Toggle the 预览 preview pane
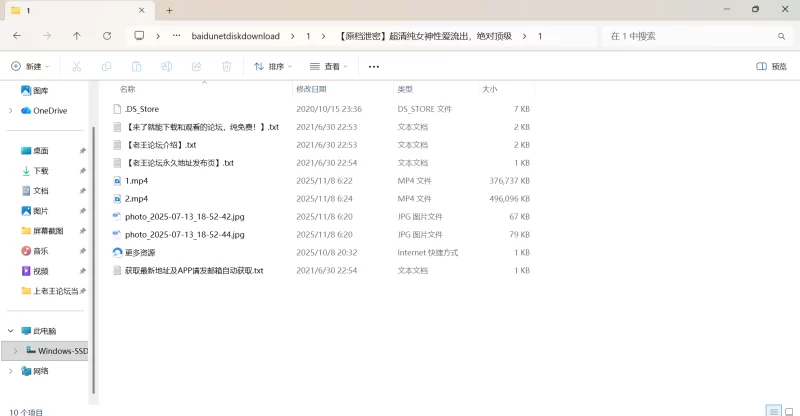Image resolution: width=800 pixels, height=416 pixels. [x=771, y=67]
